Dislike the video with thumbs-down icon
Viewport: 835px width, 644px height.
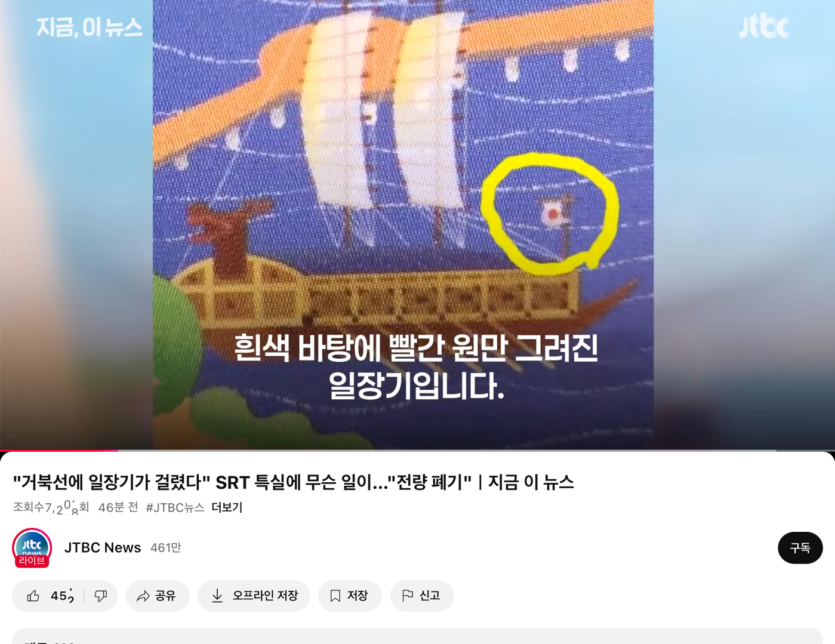(x=101, y=596)
